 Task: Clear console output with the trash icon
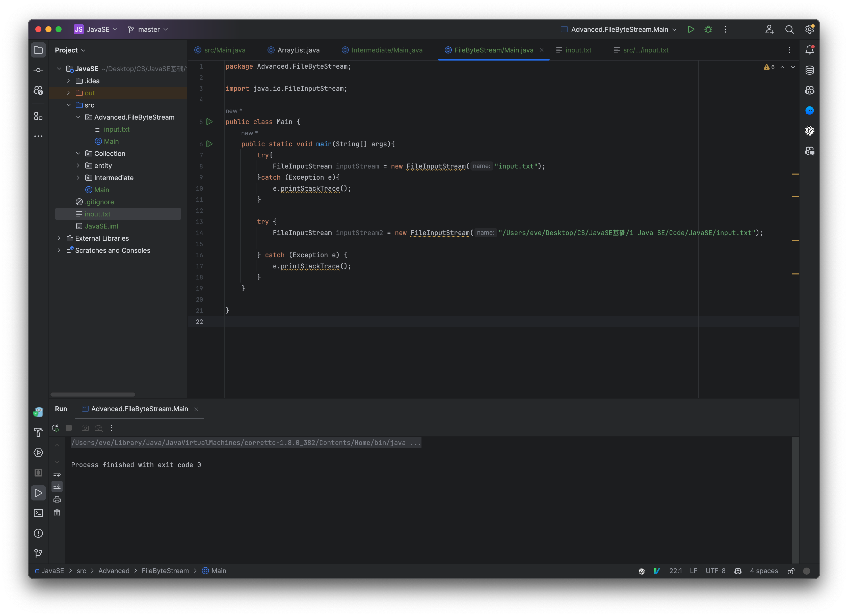[57, 513]
